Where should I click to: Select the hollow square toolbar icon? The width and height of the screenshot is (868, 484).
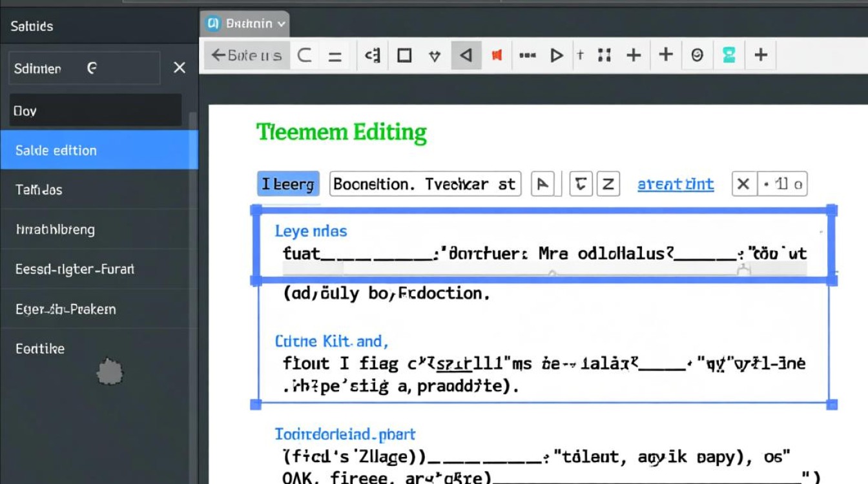[x=404, y=55]
